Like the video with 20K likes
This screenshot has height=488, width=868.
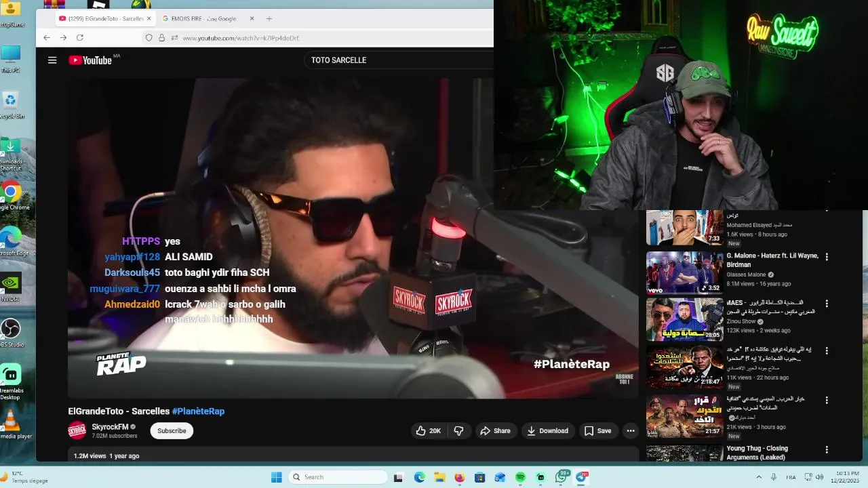429,430
